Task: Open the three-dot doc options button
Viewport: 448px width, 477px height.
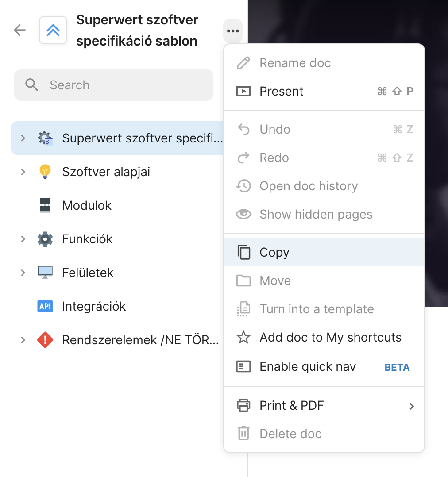Action: pyautogui.click(x=233, y=31)
